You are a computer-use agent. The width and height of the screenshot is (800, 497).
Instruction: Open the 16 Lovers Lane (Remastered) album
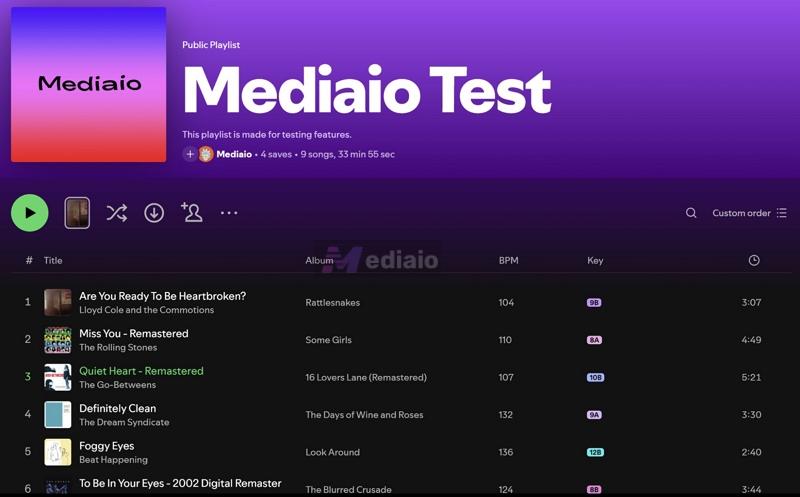366,378
